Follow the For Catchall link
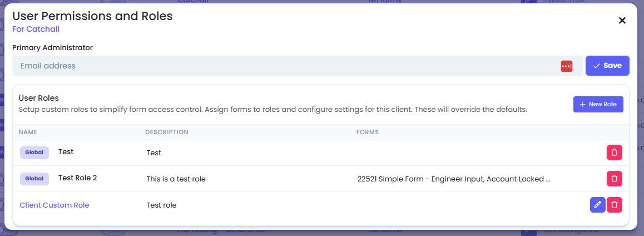Screen dimensions: 644x236 click(36, 29)
